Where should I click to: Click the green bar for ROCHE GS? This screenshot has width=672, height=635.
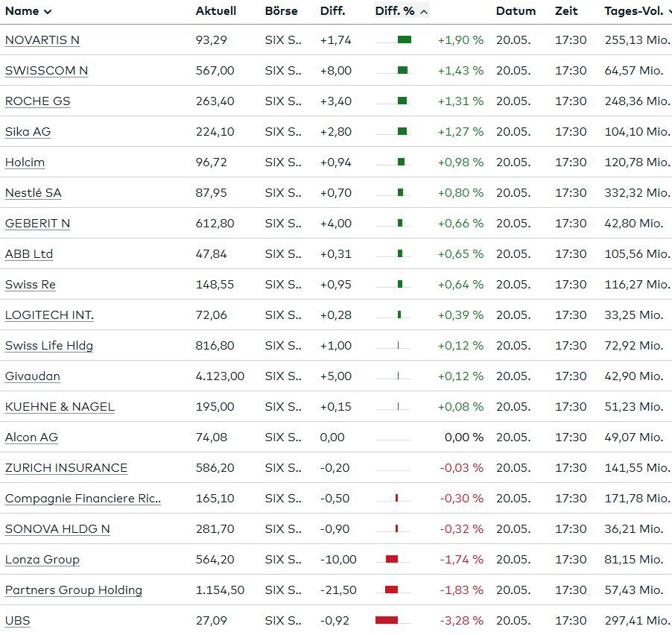click(402, 101)
